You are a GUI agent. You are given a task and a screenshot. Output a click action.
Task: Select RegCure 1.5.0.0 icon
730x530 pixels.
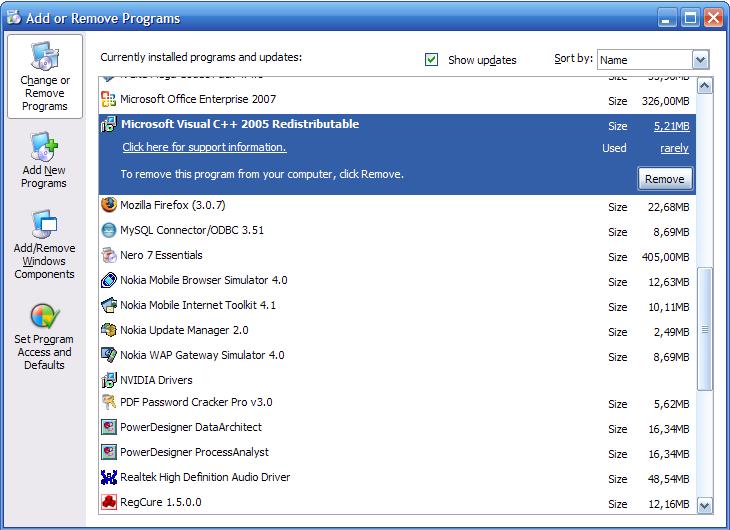108,502
